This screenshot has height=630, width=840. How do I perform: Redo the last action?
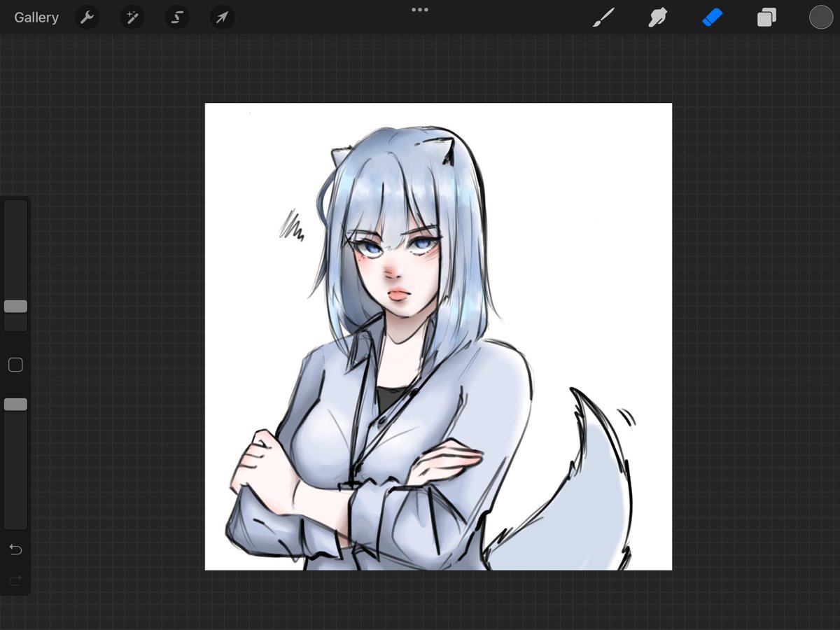(x=15, y=580)
